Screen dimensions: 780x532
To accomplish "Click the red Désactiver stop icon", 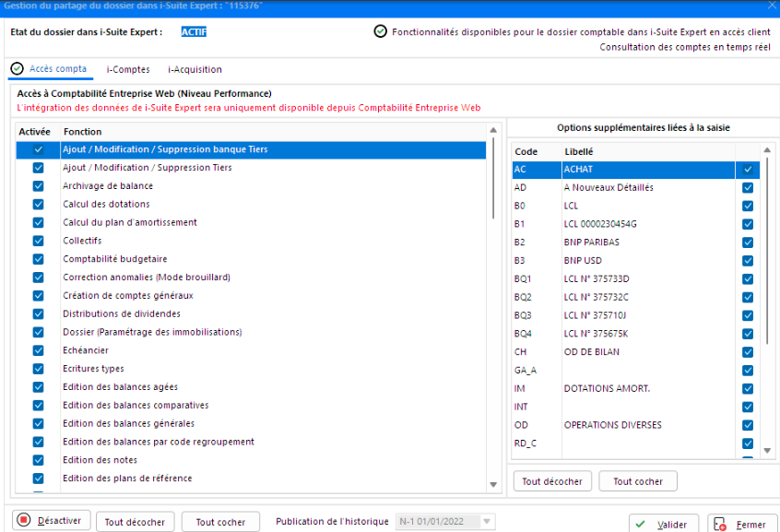I will 25,521.
